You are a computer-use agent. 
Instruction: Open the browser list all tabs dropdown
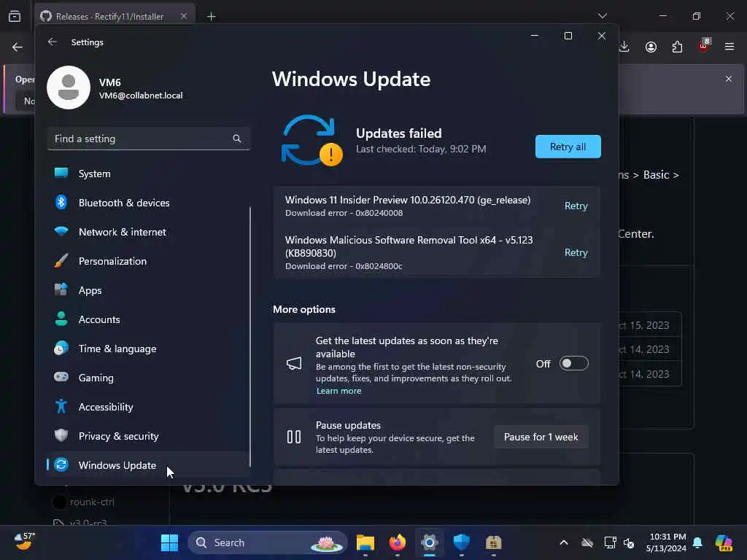pos(603,16)
